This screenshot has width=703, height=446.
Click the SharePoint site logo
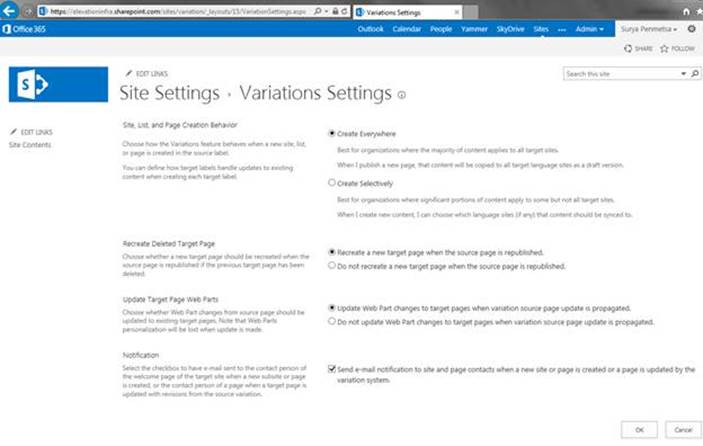[x=58, y=84]
